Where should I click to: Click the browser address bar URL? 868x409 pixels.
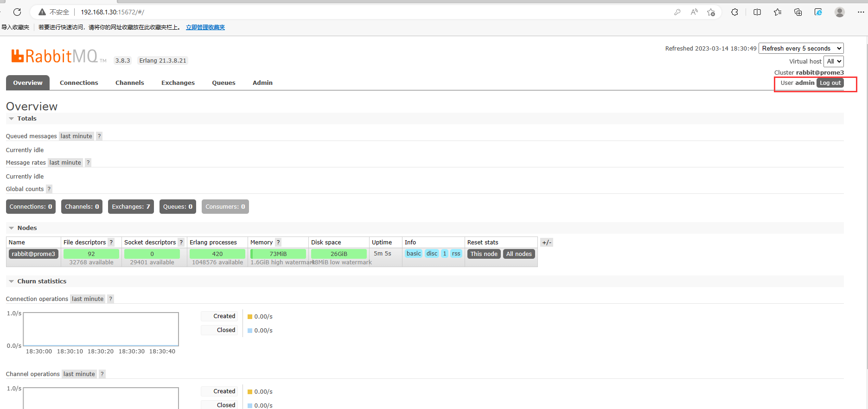point(113,12)
